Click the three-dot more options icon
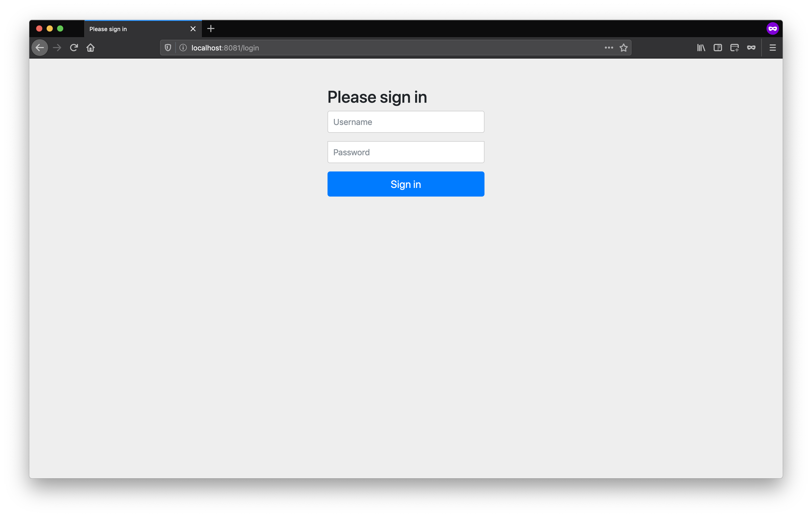The image size is (812, 517). (608, 47)
